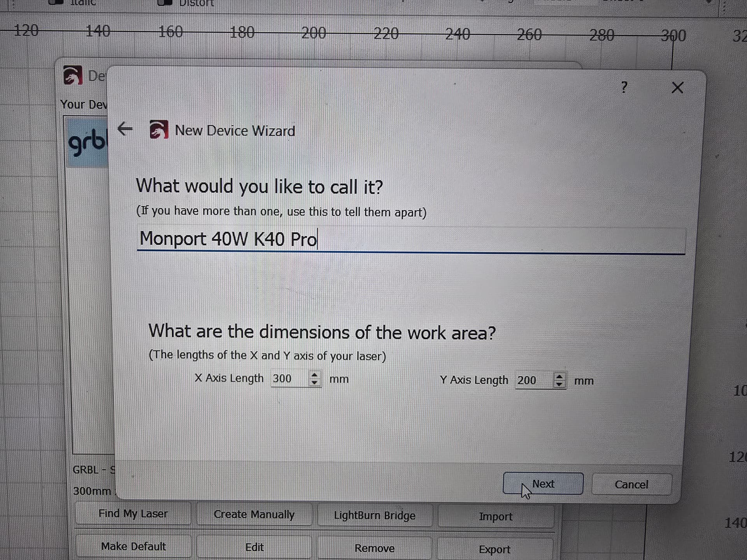This screenshot has width=747, height=560.
Task: Click the work area dimensions heading
Action: coord(322,332)
